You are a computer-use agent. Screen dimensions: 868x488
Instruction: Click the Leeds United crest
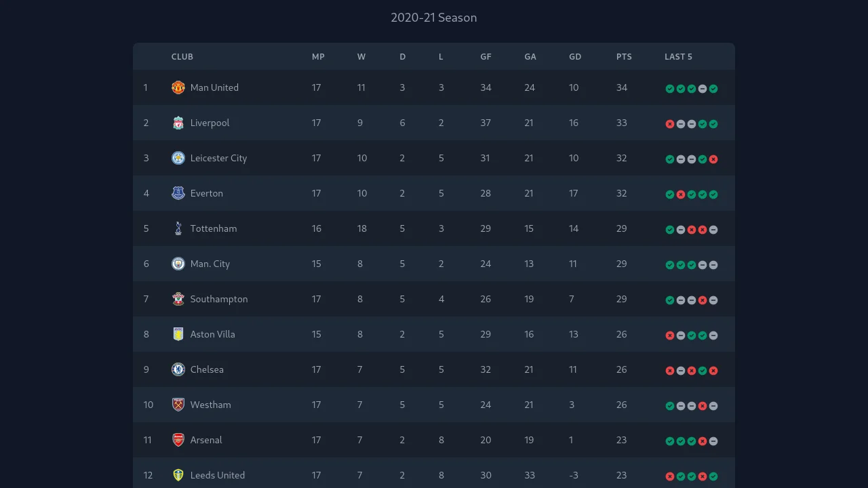(178, 475)
